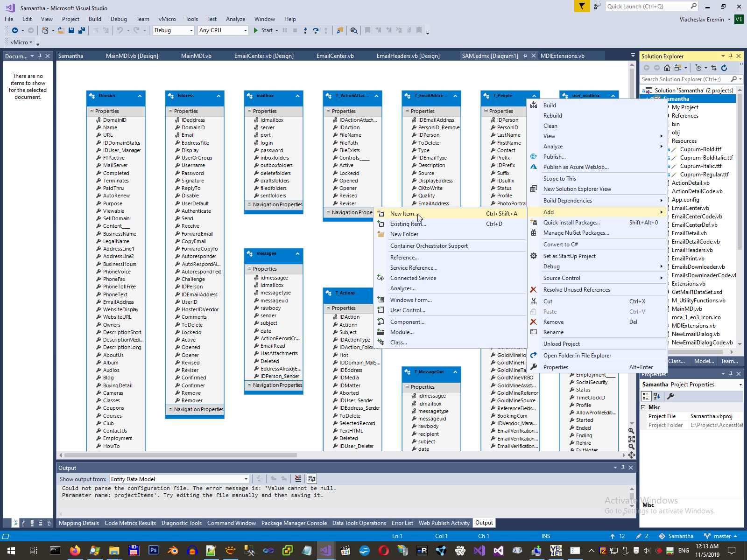The height and width of the screenshot is (560, 747).
Task: Open Task View on the taskbar
Action: pos(33,551)
